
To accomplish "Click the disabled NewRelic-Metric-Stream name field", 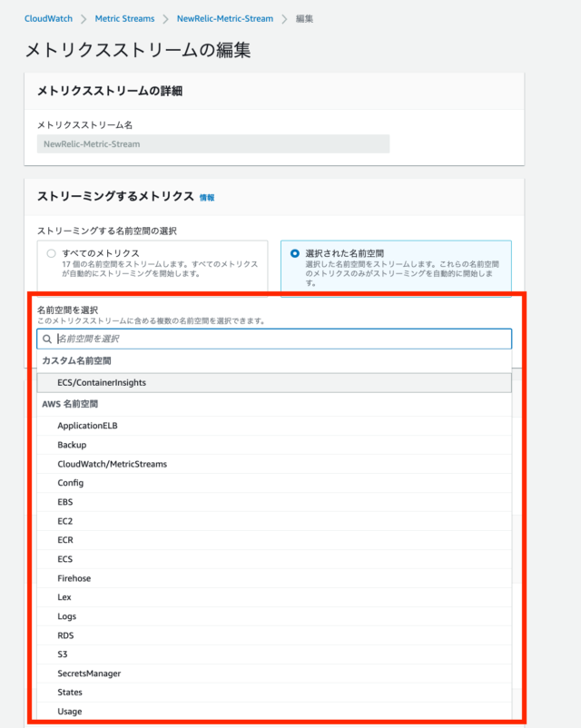I will coord(213,144).
